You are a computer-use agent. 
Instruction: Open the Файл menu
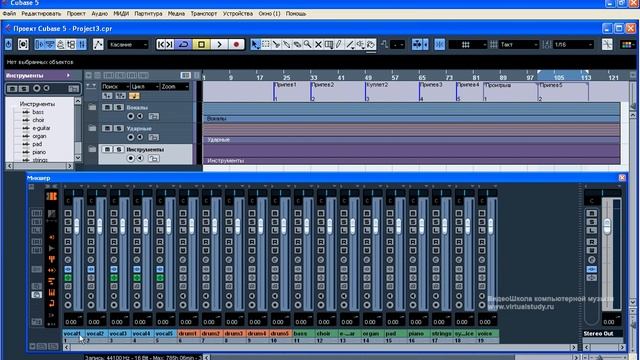9,13
